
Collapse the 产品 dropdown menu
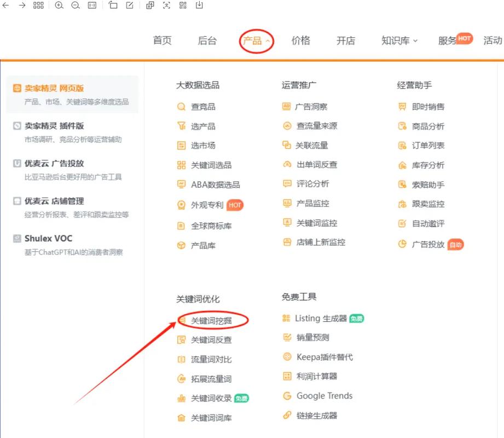pos(256,41)
